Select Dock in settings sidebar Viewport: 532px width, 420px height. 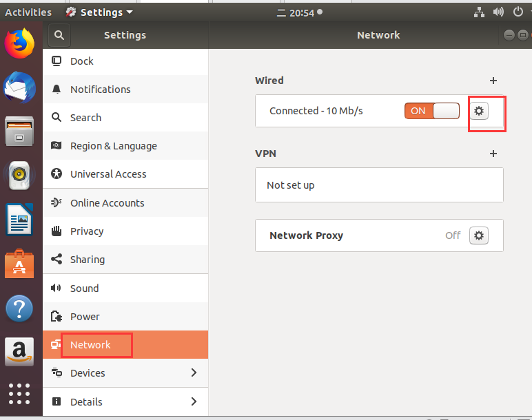125,61
